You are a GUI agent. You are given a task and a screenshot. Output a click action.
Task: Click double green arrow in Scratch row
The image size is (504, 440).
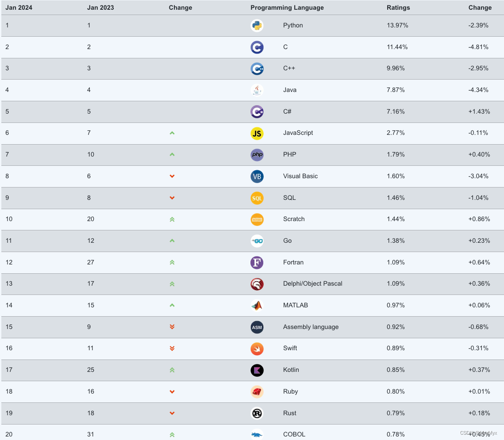click(172, 219)
